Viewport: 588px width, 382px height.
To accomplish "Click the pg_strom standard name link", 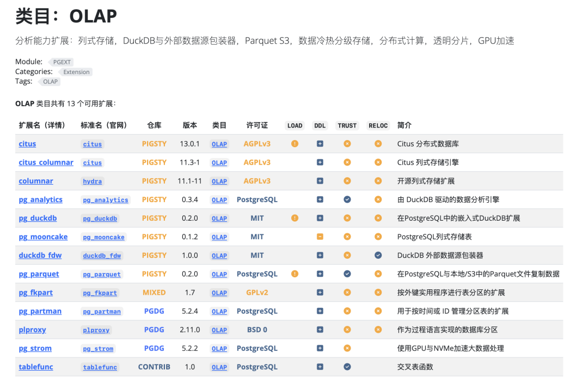I will (98, 349).
